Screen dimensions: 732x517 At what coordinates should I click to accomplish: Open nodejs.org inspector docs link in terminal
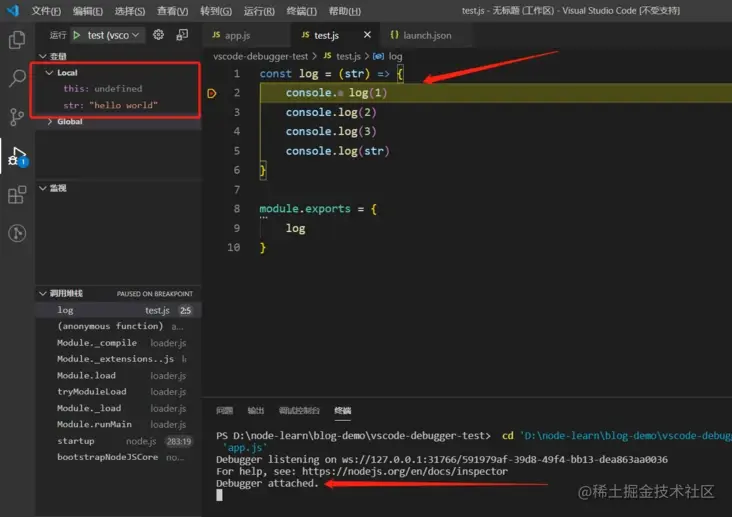point(405,471)
